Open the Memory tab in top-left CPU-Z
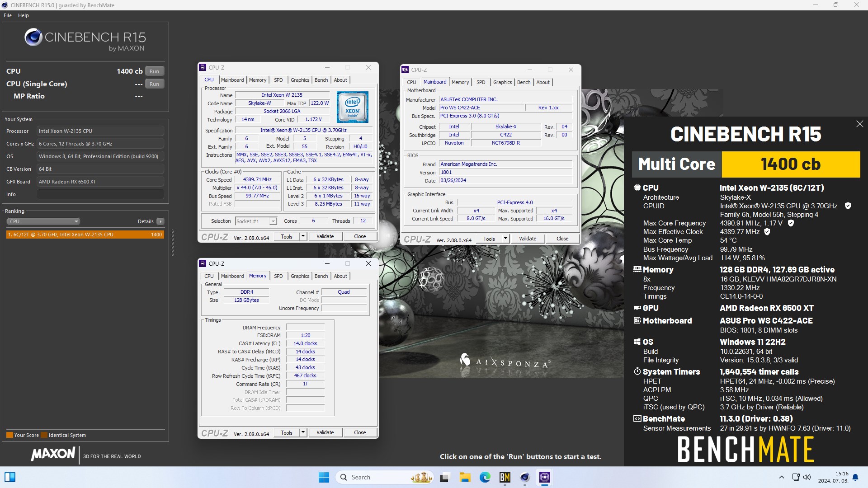Image resolution: width=868 pixels, height=488 pixels. [258, 80]
